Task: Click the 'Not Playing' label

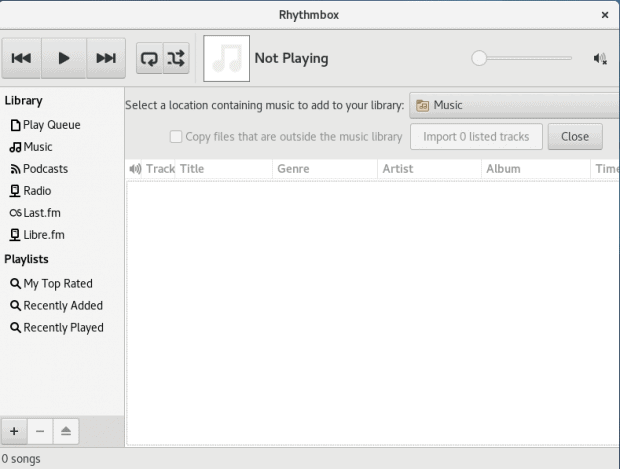Action: click(291, 59)
